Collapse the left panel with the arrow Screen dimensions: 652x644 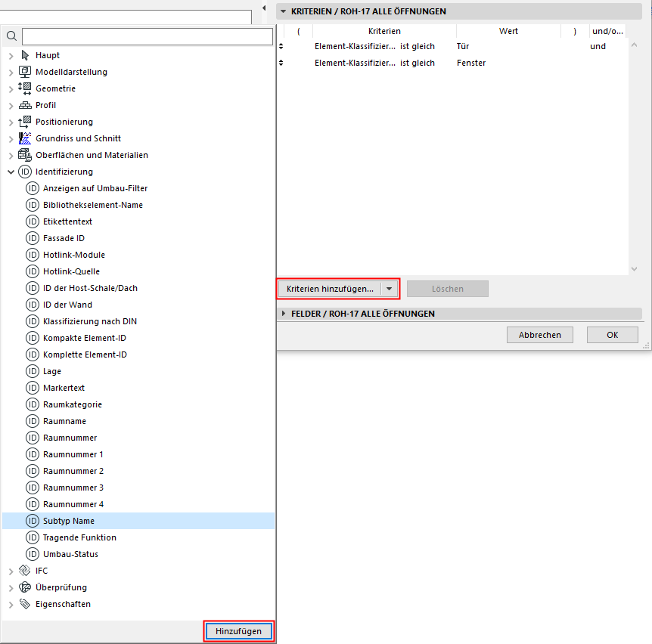(264, 8)
